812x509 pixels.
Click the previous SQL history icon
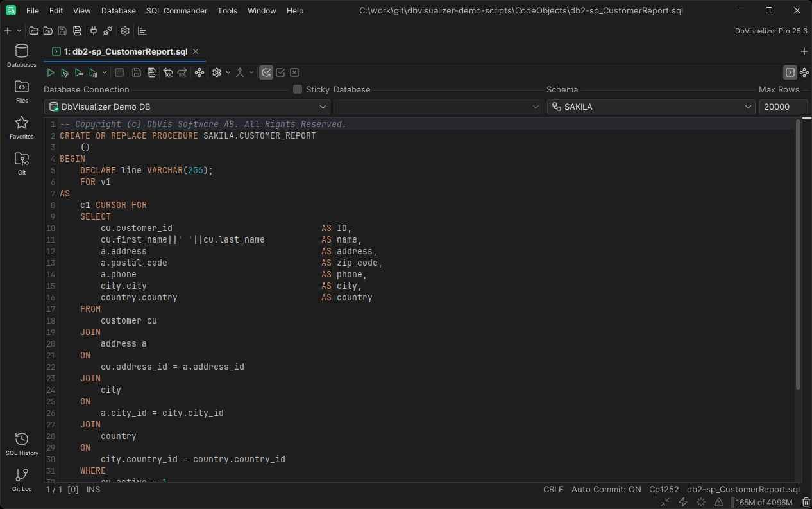click(x=168, y=73)
